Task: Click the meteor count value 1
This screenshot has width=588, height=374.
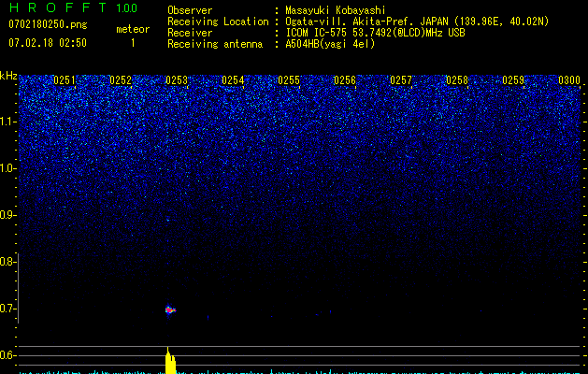Action: (x=133, y=43)
